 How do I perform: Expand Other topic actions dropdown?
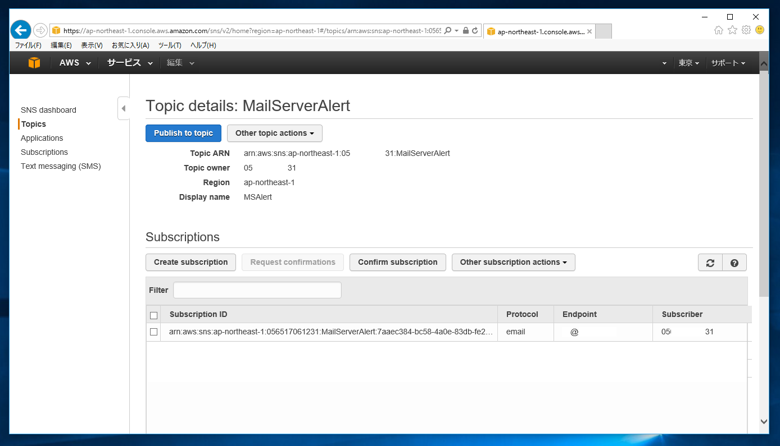pos(275,133)
